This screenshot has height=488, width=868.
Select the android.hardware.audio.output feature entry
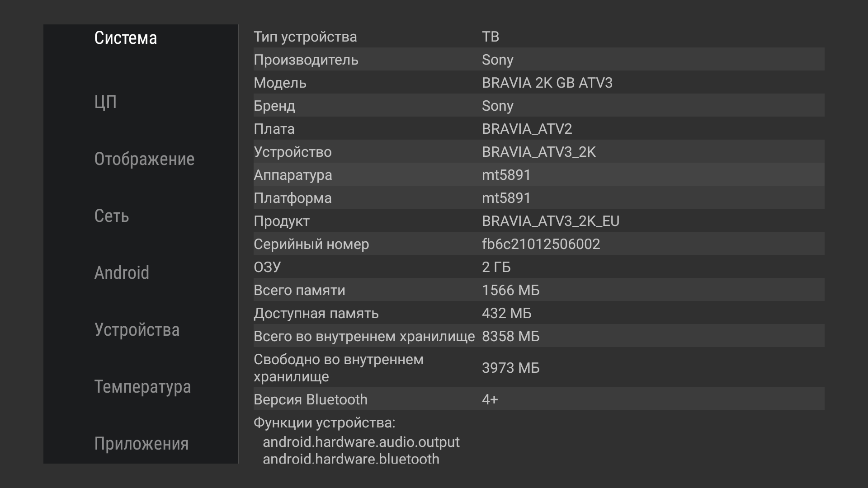[x=361, y=442]
